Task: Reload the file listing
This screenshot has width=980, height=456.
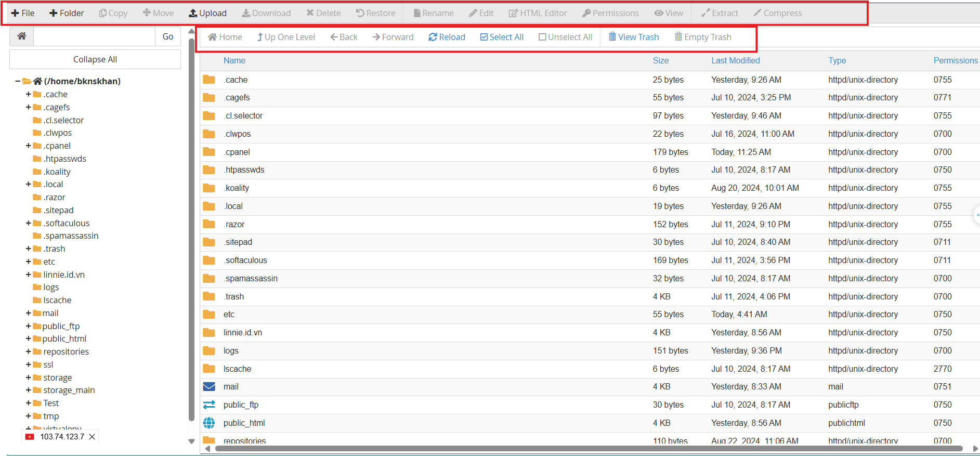Action: click(x=447, y=37)
